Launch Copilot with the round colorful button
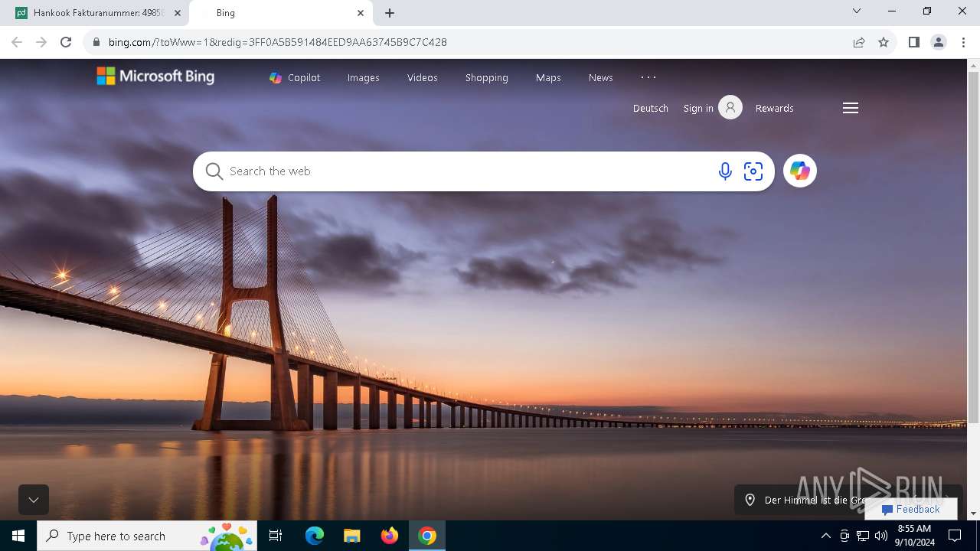980x551 pixels. click(800, 171)
